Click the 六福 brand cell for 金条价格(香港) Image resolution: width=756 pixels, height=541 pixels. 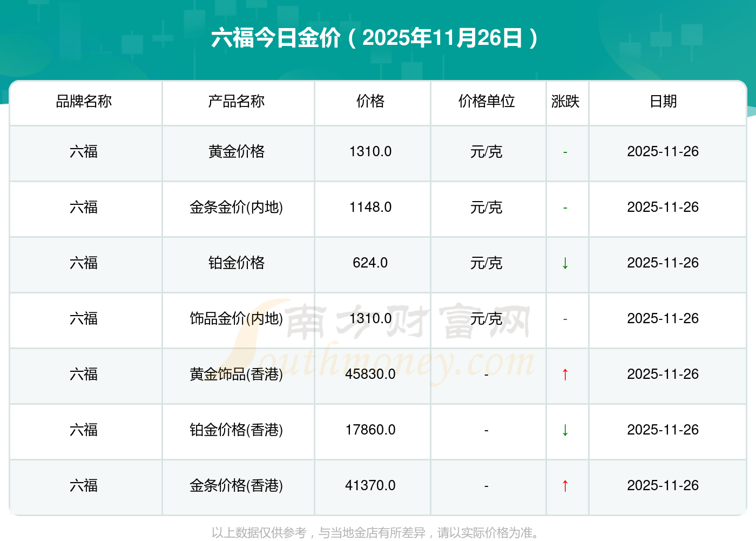click(84, 485)
